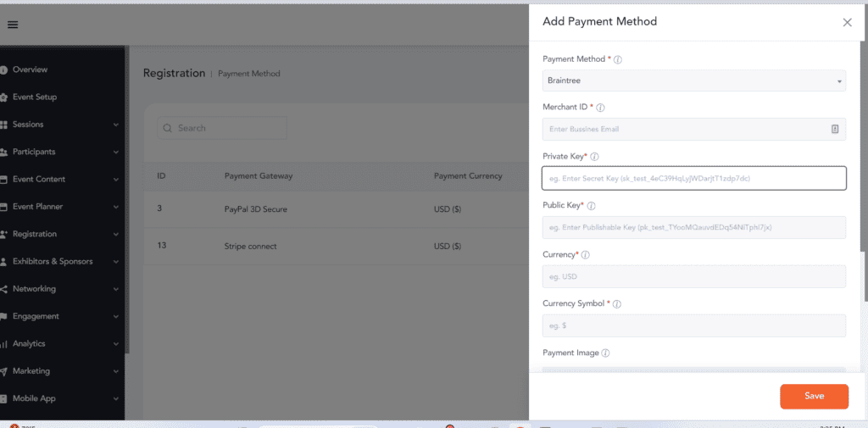Viewport: 868px width, 428px height.
Task: Click the Participants people icon
Action: click(x=3, y=153)
